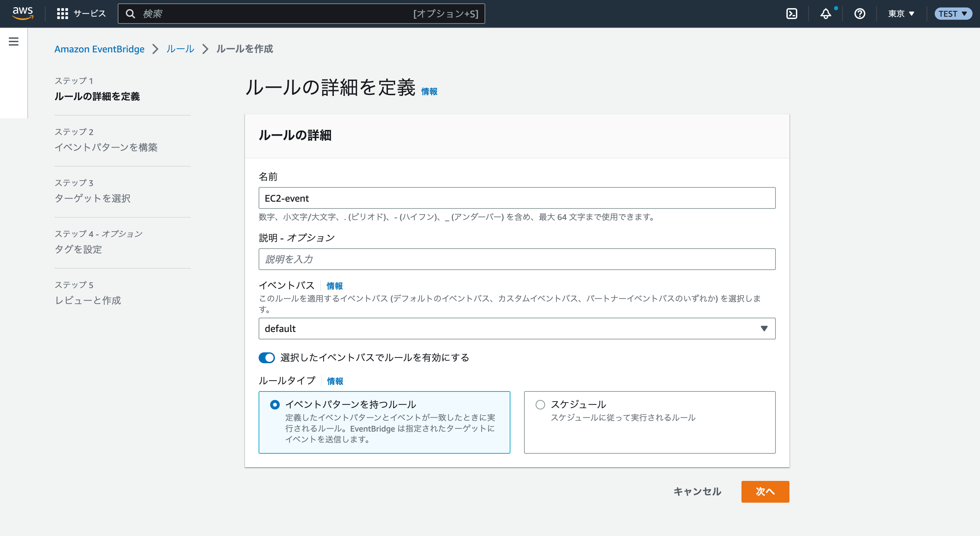Open the 東京 region dropdown
980x536 pixels.
900,13
